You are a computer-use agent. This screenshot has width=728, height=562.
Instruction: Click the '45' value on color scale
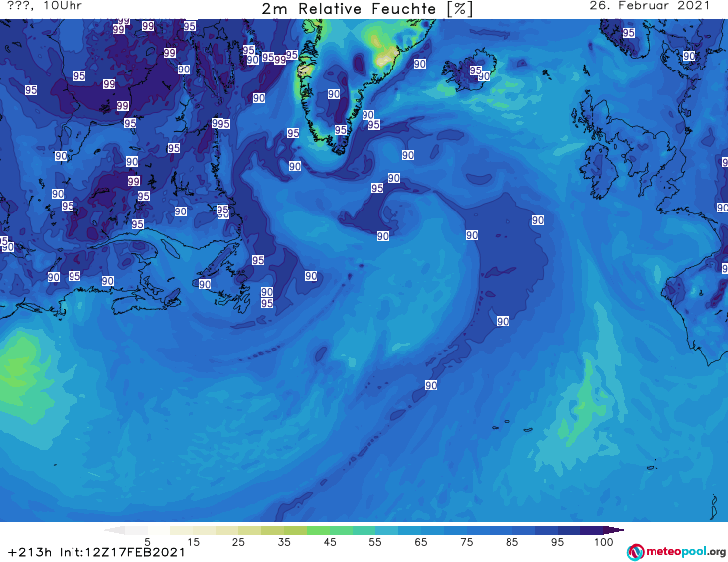tap(330, 542)
